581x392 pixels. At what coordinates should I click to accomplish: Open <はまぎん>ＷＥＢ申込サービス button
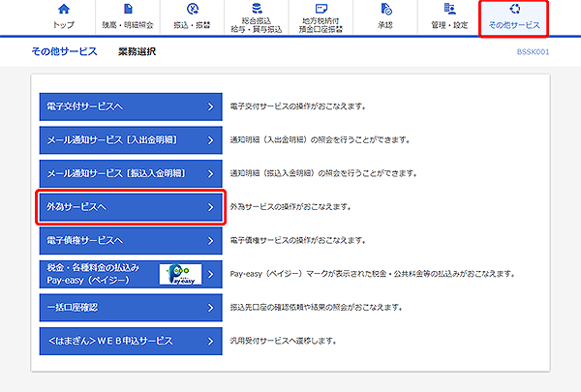tap(131, 341)
